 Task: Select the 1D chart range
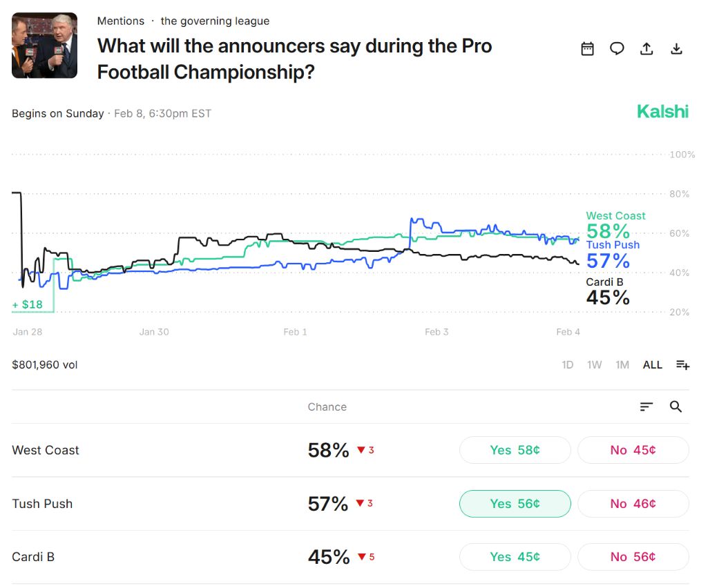click(x=568, y=364)
